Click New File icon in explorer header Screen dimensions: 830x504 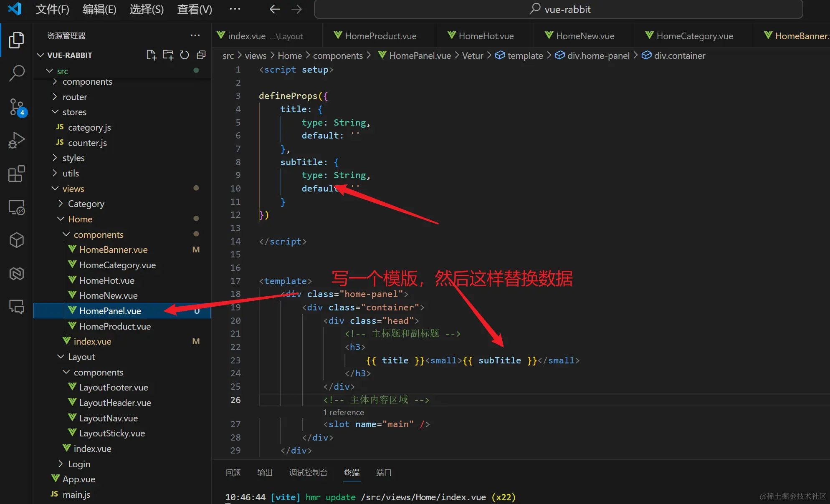click(151, 55)
